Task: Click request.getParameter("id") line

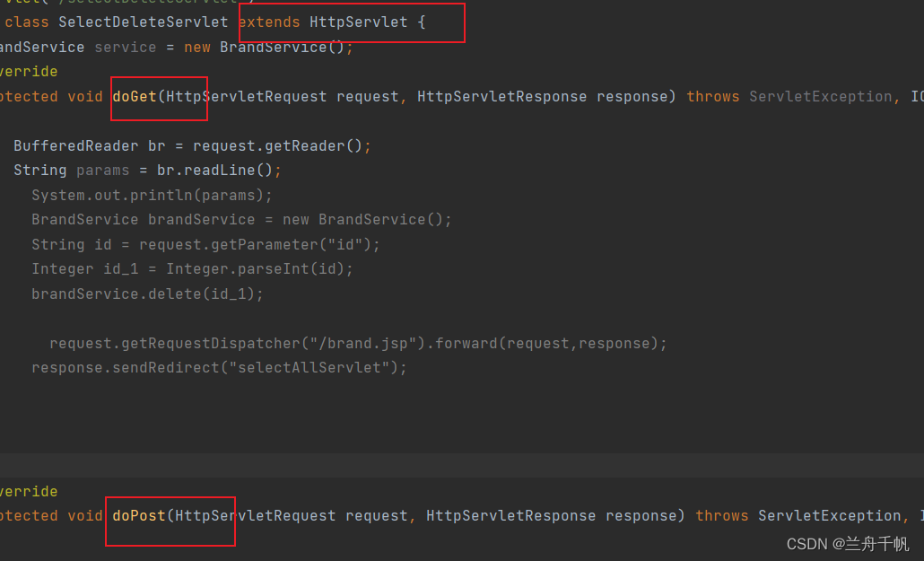Action: pyautogui.click(x=205, y=245)
